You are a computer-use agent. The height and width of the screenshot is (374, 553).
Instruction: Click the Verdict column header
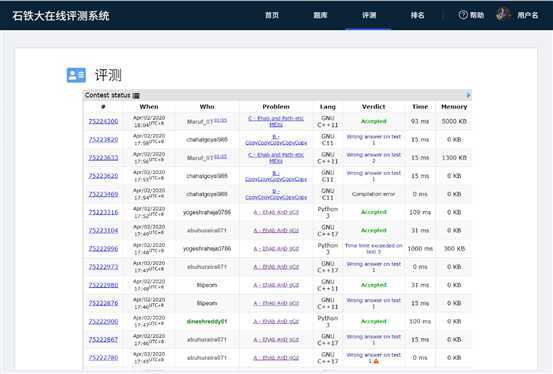(x=373, y=107)
